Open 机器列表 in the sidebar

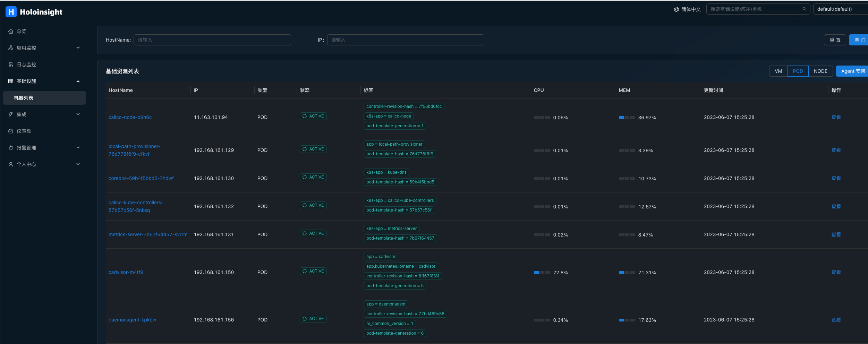[x=44, y=98]
